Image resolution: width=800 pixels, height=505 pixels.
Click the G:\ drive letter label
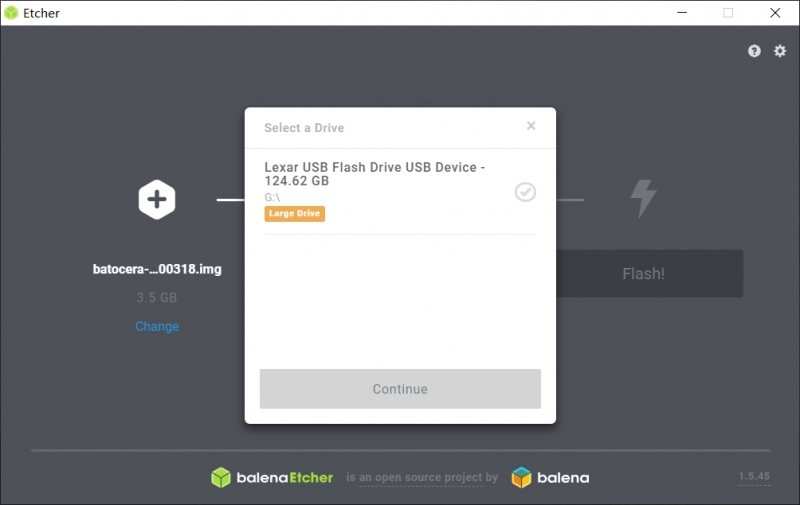point(272,197)
